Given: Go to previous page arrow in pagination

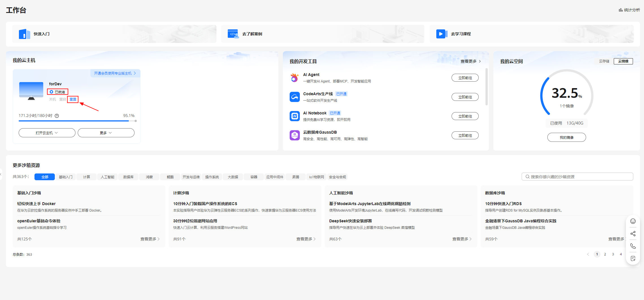Looking at the screenshot, I should [x=588, y=254].
